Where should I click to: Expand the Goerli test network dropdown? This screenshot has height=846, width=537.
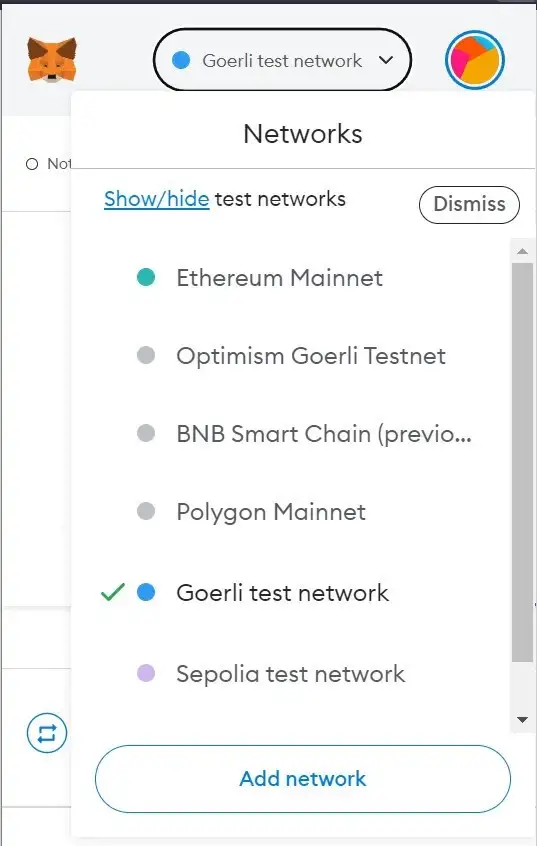(282, 60)
